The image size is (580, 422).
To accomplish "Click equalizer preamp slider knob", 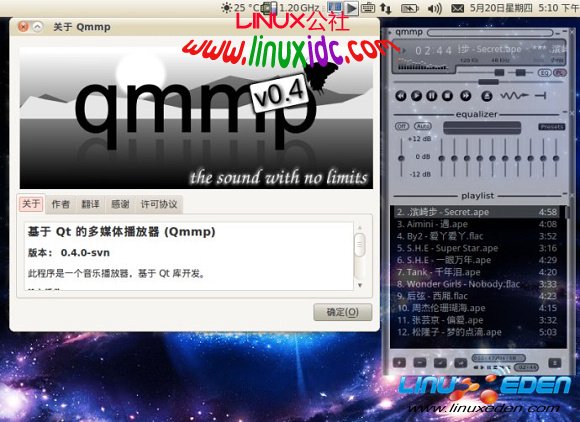I will point(401,158).
